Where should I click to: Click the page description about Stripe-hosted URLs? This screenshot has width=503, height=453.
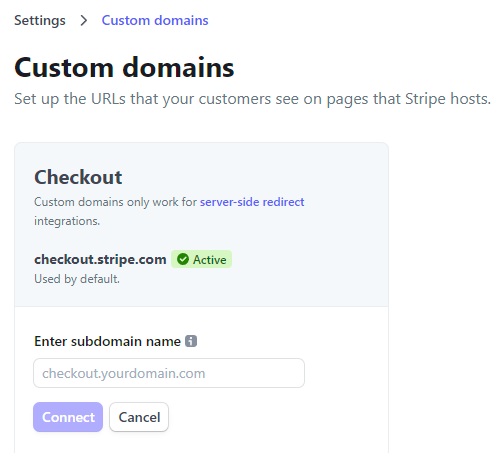pyautogui.click(x=252, y=99)
